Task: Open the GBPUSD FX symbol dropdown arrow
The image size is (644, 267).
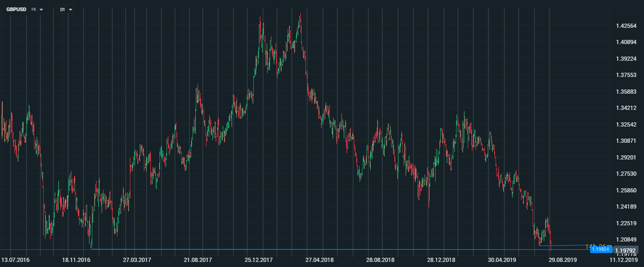Action: 41,9
